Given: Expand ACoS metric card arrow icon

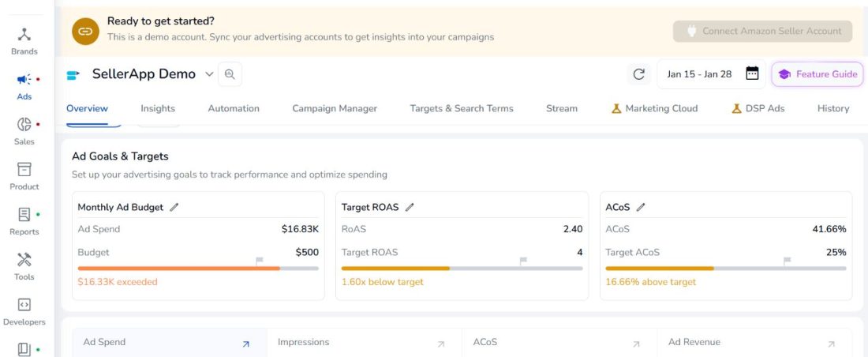Looking at the screenshot, I should tap(636, 344).
